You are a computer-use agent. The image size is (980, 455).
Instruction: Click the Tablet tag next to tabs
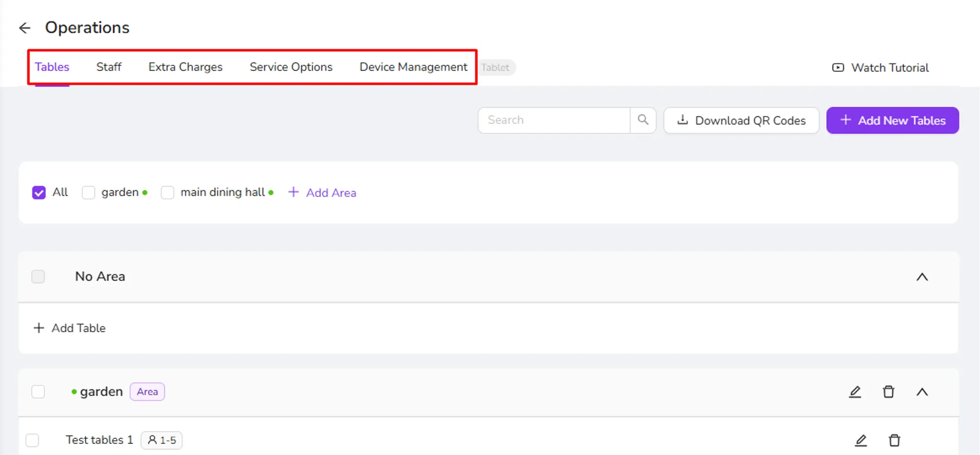coord(496,67)
